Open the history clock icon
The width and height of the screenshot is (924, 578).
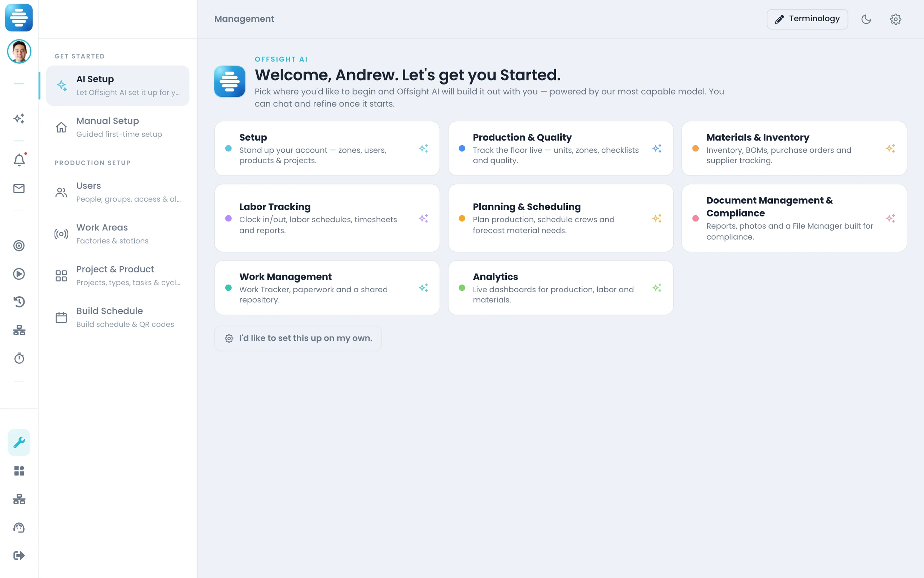(19, 302)
